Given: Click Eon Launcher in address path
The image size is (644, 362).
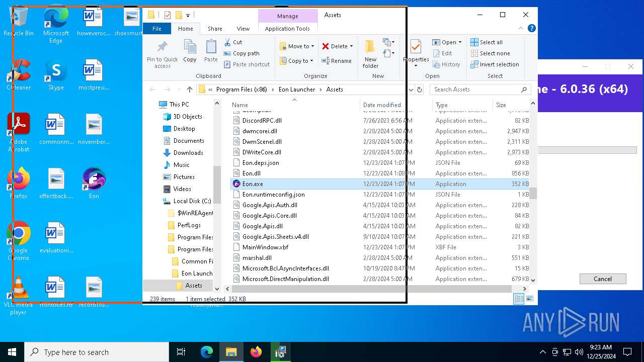Looking at the screenshot, I should tap(297, 89).
